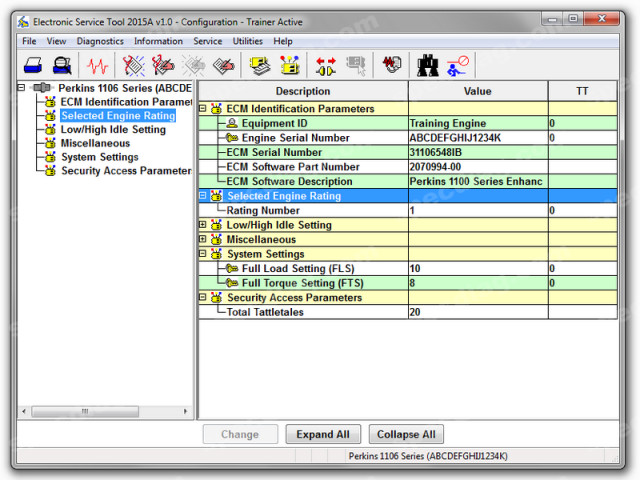Select System Settings in left tree
Screen dimensions: 640x480
100,157
